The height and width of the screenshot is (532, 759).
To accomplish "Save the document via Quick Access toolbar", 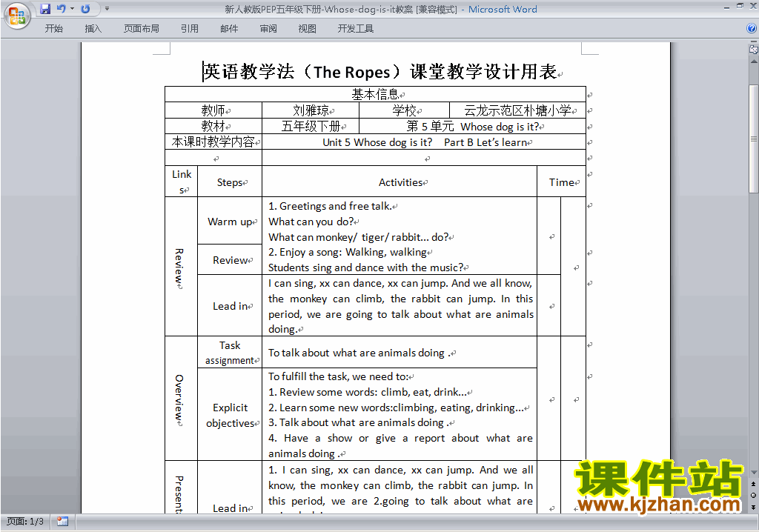I will pyautogui.click(x=45, y=9).
